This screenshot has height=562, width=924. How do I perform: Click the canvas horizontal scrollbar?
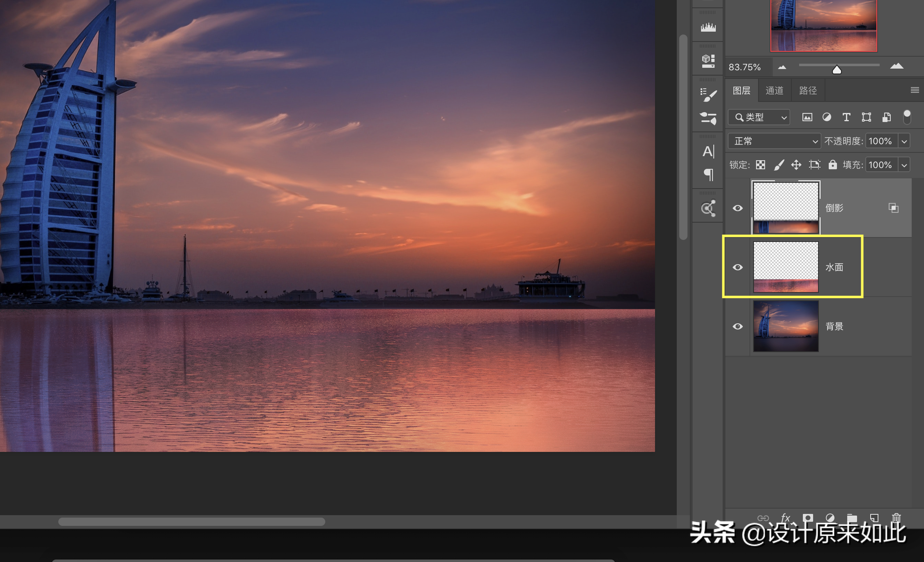coord(191,522)
